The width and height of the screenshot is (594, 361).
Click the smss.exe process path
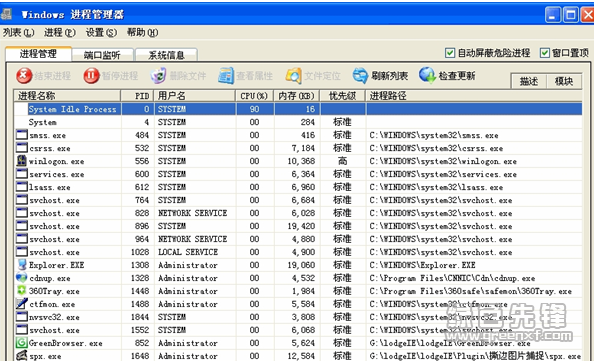pos(434,135)
